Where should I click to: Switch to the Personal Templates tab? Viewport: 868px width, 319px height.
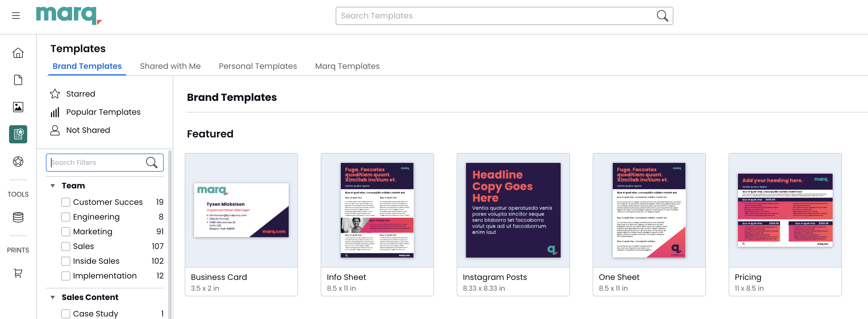pos(258,66)
